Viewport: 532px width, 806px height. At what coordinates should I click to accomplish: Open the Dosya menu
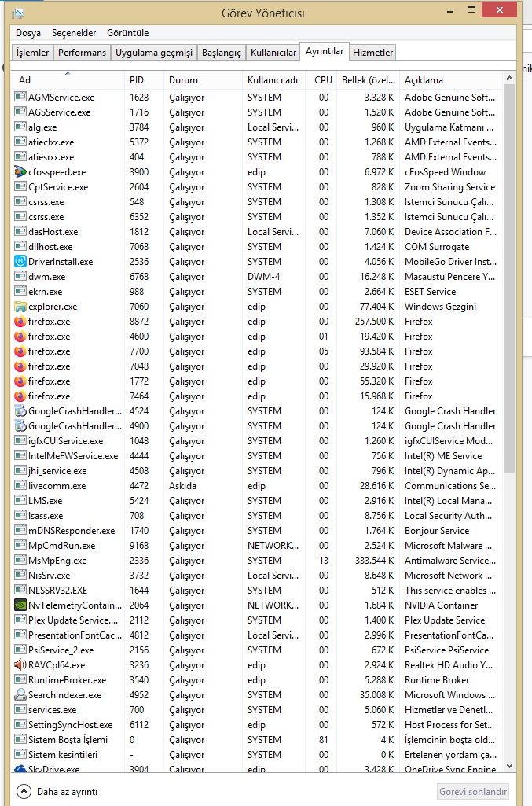[28, 33]
